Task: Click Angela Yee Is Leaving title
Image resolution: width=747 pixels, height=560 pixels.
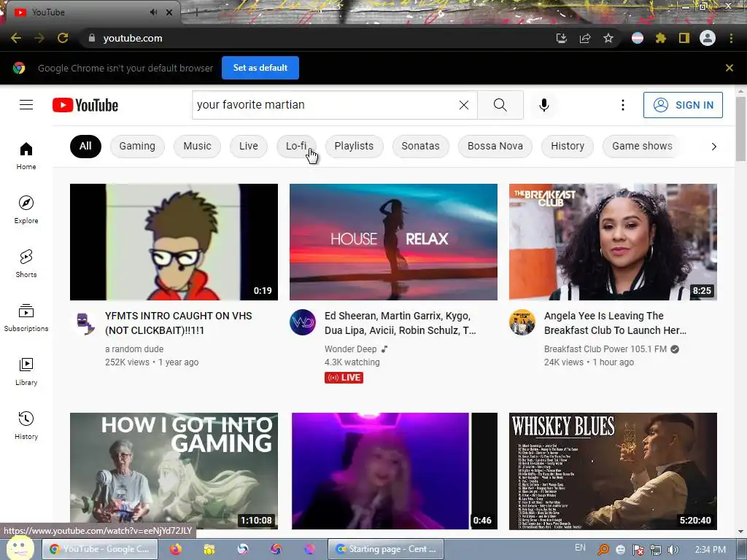Action: [x=615, y=323]
